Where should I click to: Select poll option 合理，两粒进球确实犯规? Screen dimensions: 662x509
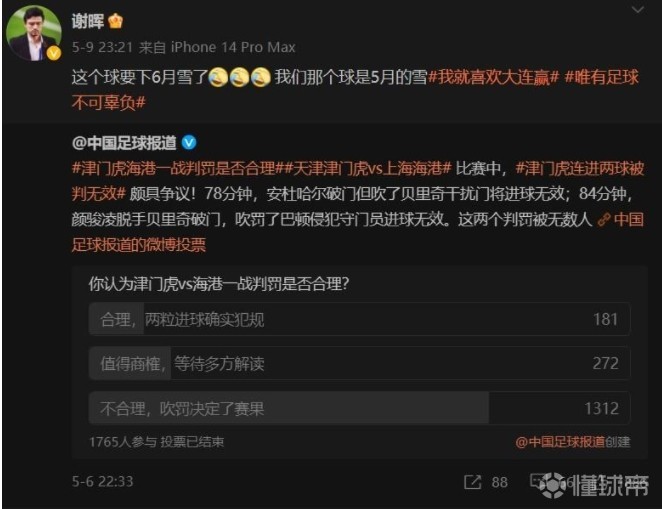pyautogui.click(x=359, y=319)
